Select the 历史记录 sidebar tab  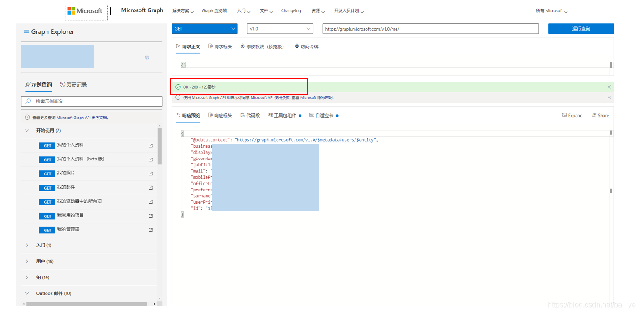(x=73, y=85)
